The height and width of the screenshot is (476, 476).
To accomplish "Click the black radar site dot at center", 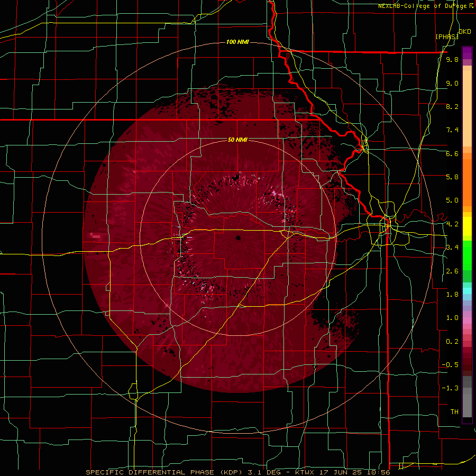I will click(x=238, y=237).
